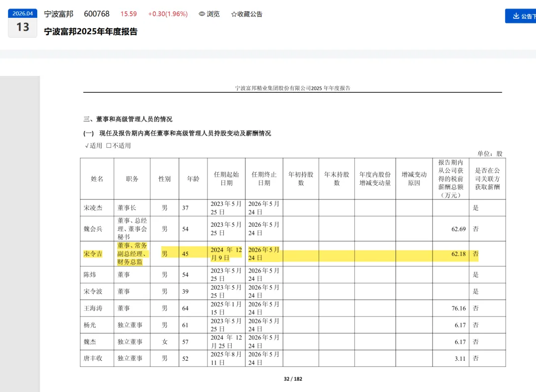Click column header 年末持股数

tap(336, 179)
